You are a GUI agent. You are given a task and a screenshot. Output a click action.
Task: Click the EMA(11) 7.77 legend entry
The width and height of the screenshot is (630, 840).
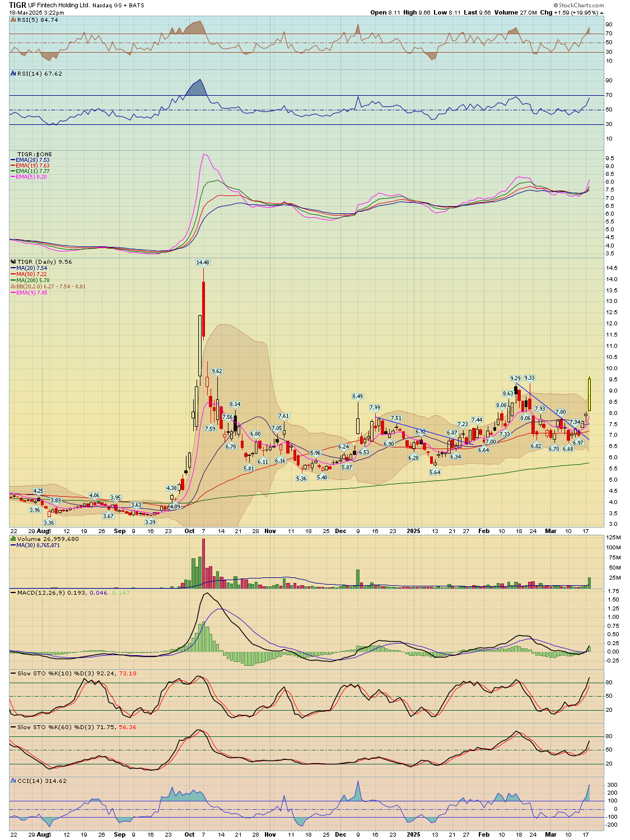click(x=32, y=171)
